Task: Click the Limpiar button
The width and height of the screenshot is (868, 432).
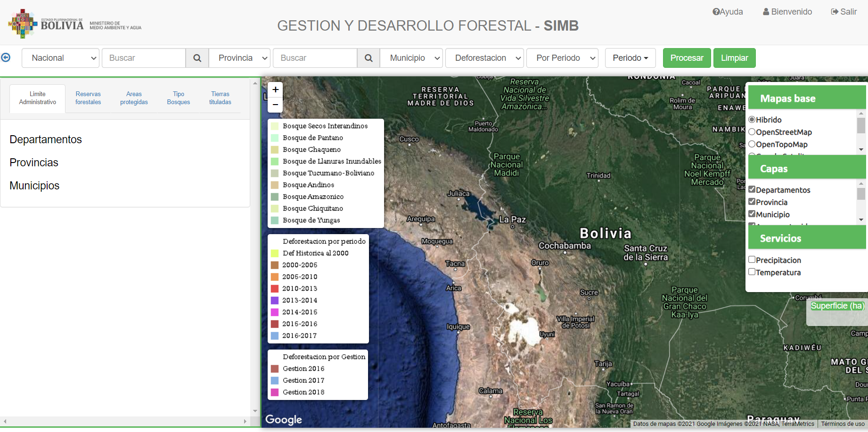Action: 734,58
